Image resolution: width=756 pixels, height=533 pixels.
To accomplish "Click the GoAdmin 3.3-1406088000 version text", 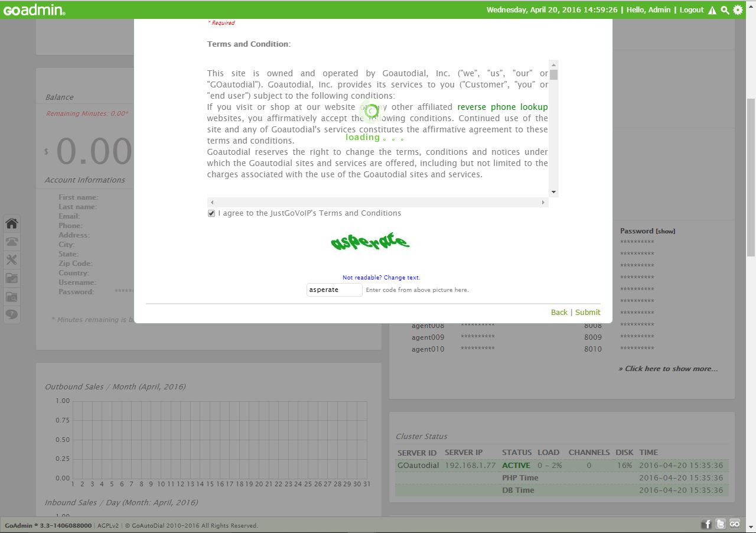I will click(48, 525).
